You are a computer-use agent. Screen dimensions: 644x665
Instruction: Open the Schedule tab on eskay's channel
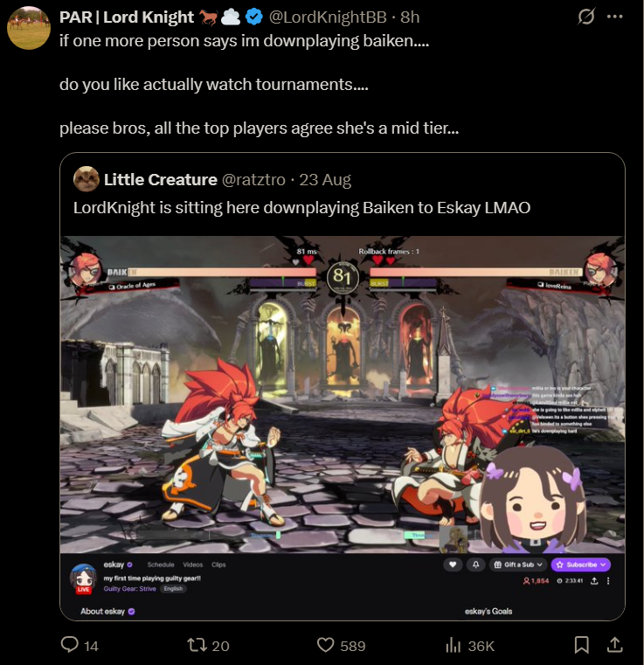point(161,565)
